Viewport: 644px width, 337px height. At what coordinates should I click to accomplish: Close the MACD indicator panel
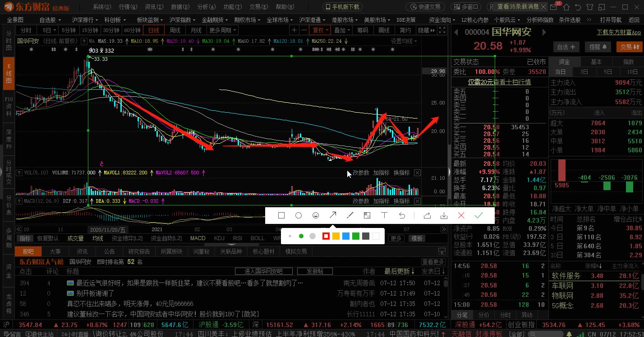417,201
